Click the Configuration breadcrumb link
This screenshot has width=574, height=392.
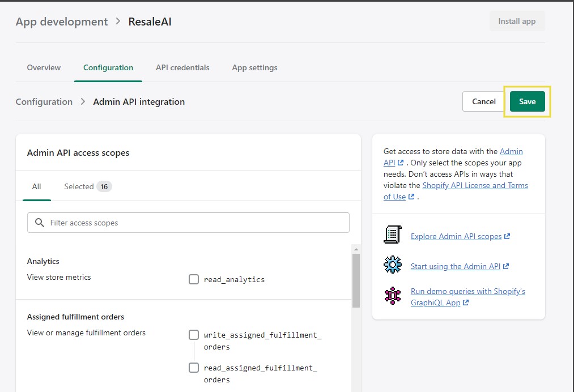pos(44,102)
